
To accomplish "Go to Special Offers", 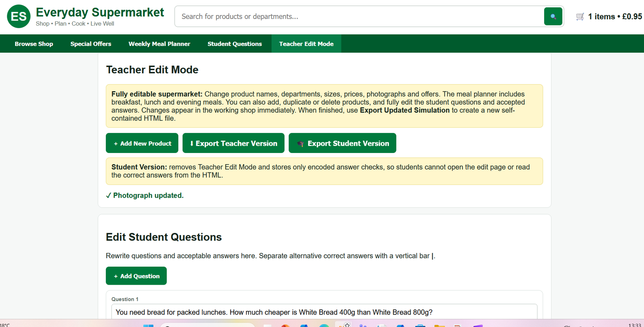I will coord(91,44).
